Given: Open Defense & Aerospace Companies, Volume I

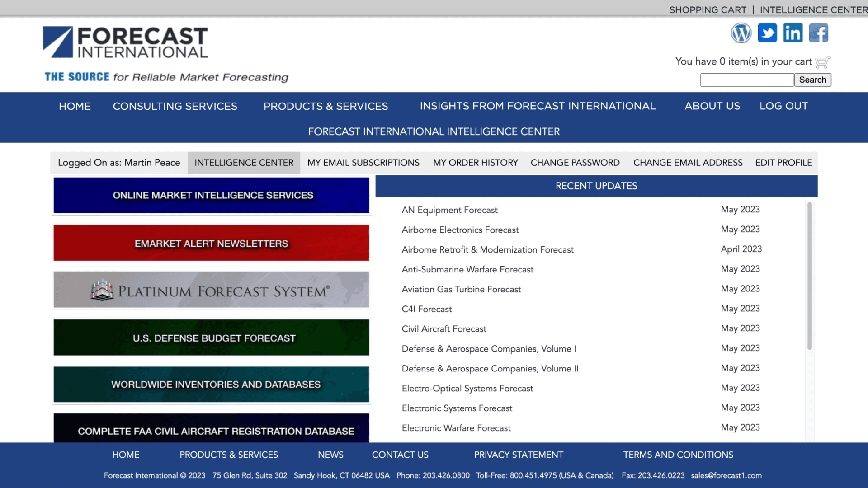Looking at the screenshot, I should [x=489, y=349].
